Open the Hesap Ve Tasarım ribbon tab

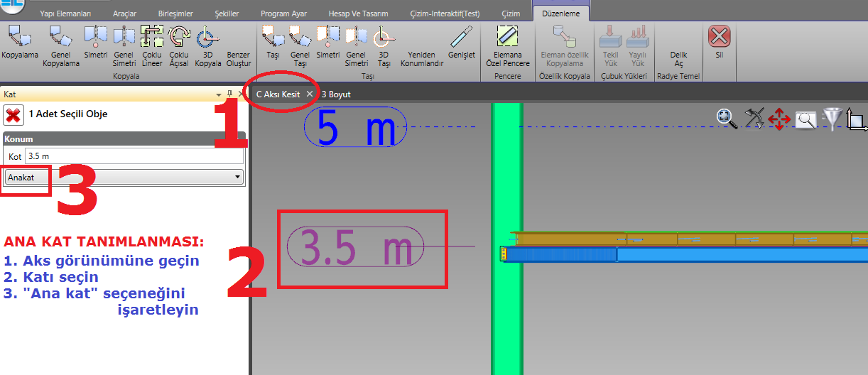tap(358, 13)
